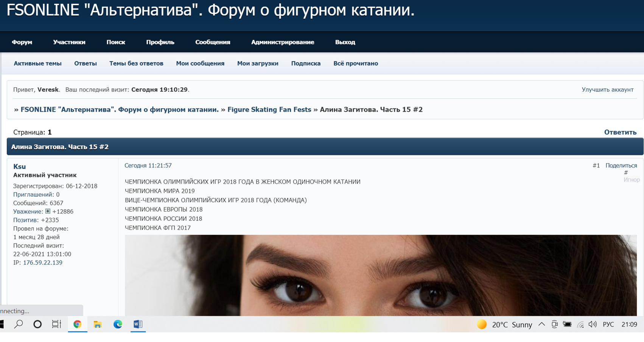Screen dimensions: 644x342
Task: Open Cortana circle icon
Action: click(37, 324)
